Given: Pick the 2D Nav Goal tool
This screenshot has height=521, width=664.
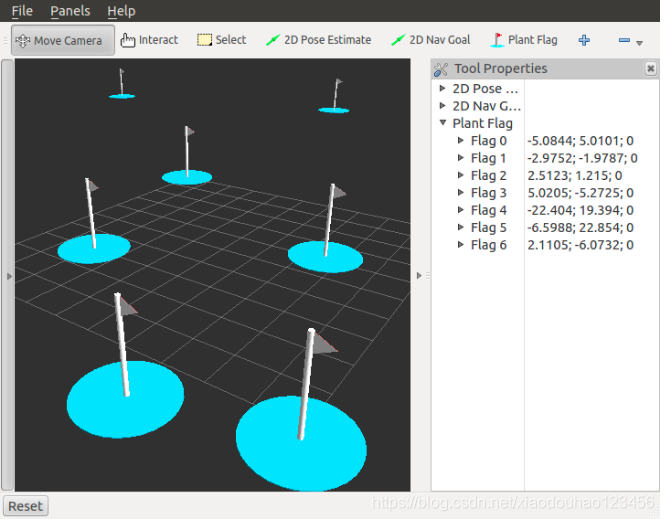Looking at the screenshot, I should tap(431, 40).
